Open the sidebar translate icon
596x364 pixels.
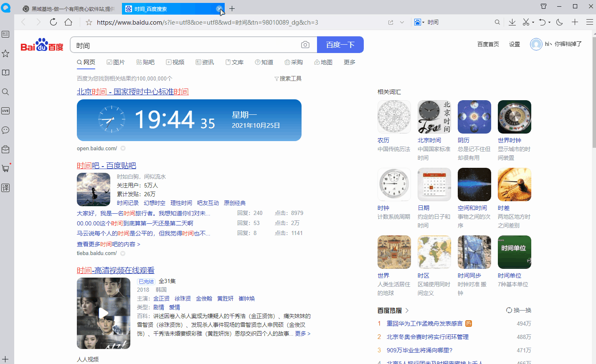click(x=5, y=187)
